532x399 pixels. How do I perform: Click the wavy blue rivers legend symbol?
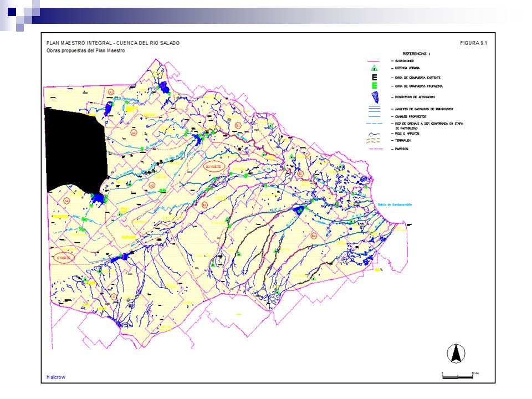point(374,134)
